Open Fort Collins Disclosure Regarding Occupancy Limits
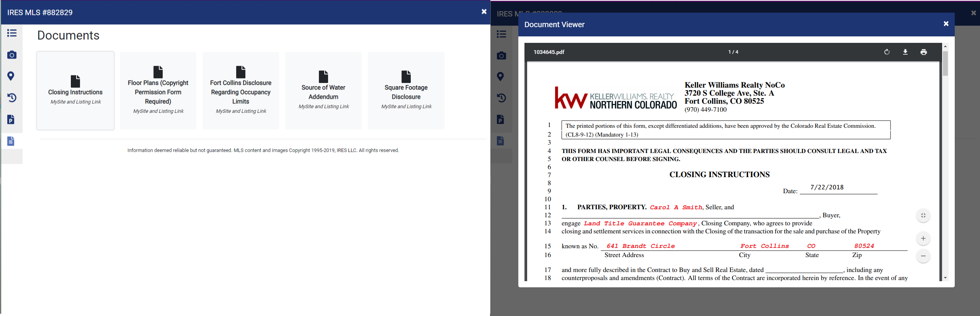The height and width of the screenshot is (316, 980). pyautogui.click(x=241, y=91)
